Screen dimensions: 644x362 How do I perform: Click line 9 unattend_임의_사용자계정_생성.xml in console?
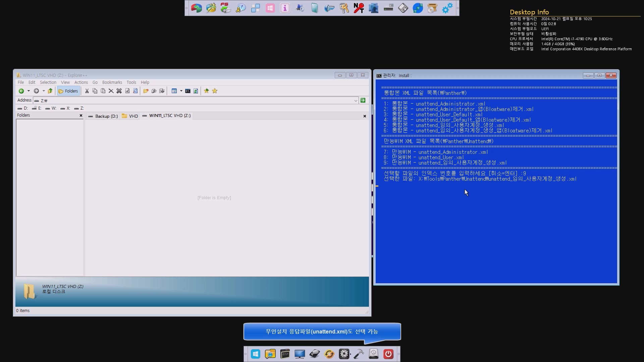(x=445, y=163)
